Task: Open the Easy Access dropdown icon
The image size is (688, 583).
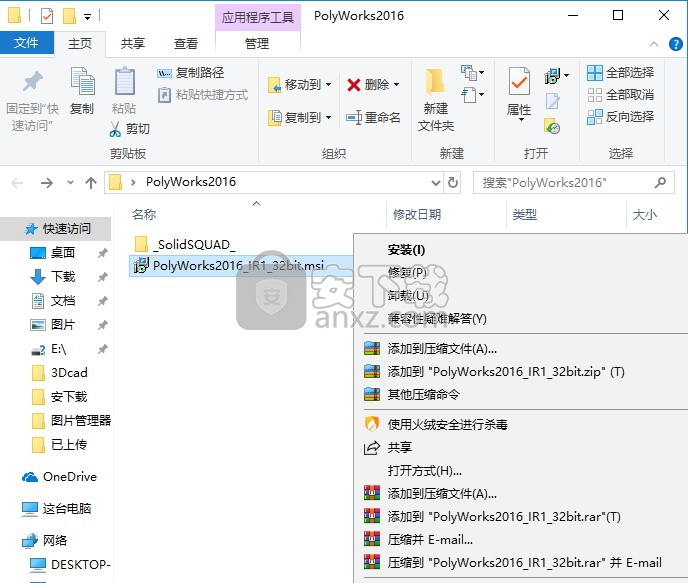Action: 473,94
